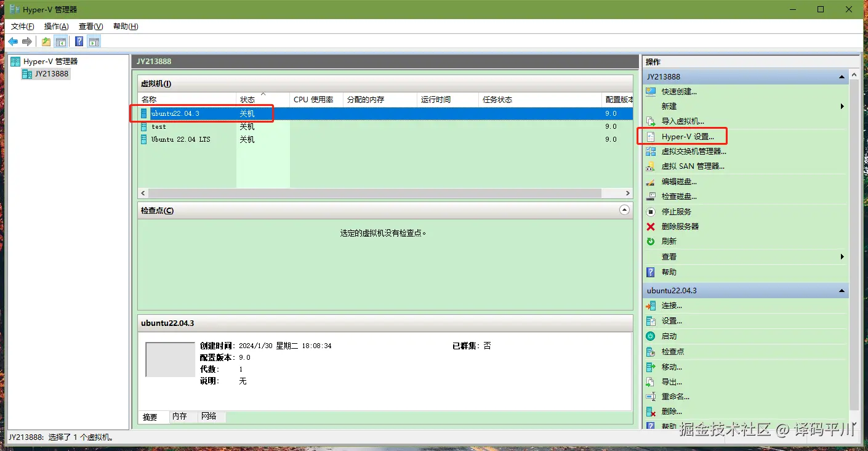Select the Ubuntu 22.04 LTS machine row
Viewport: 868px width, 451px height.
pyautogui.click(x=385, y=139)
